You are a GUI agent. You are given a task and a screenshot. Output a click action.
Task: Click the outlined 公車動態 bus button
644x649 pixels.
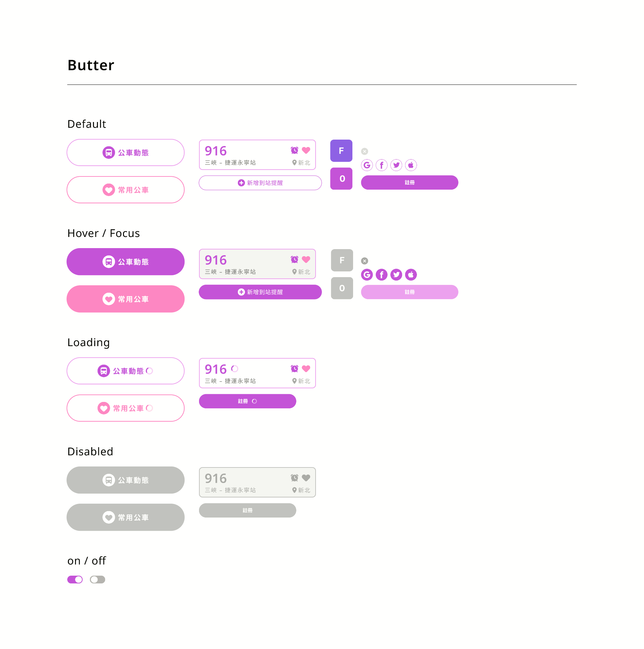[x=125, y=153]
